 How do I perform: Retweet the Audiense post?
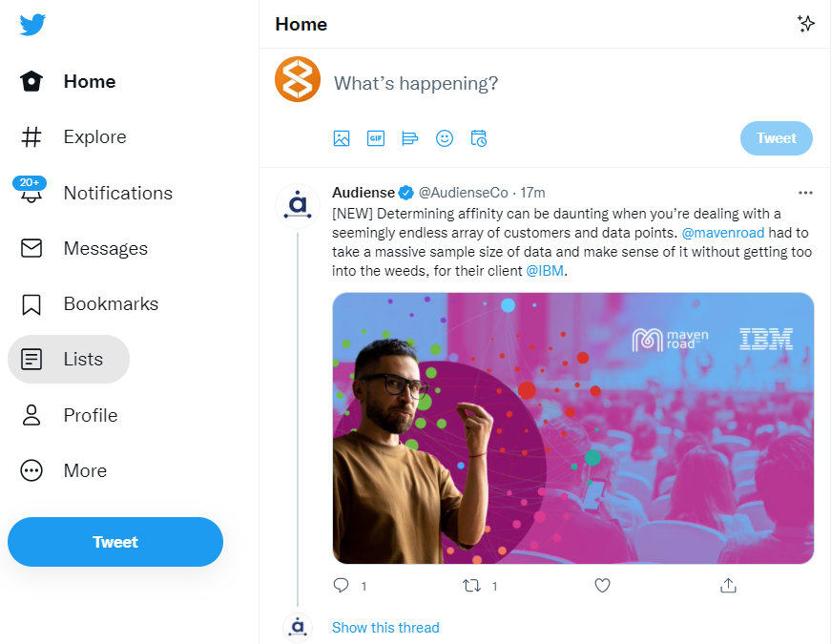(x=471, y=586)
